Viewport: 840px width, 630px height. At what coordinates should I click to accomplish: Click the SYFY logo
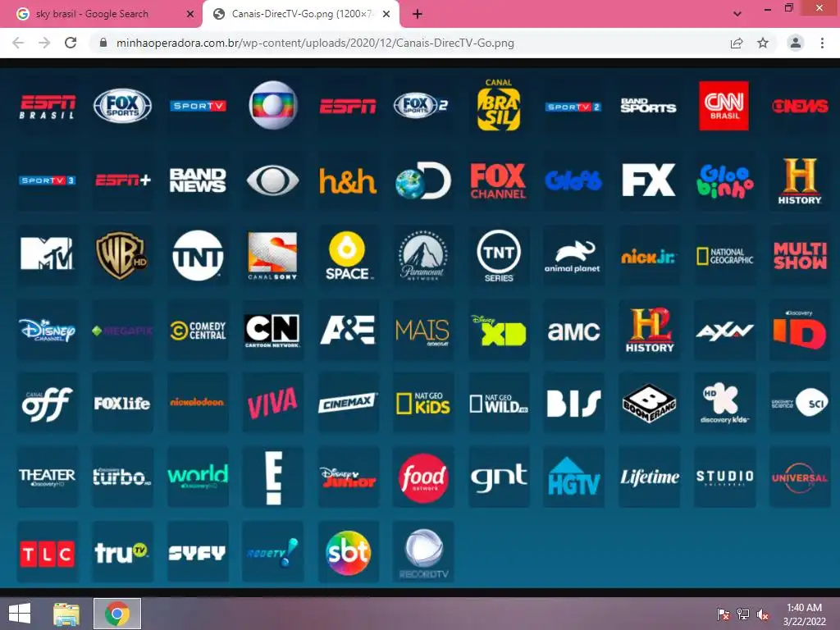[x=197, y=553]
